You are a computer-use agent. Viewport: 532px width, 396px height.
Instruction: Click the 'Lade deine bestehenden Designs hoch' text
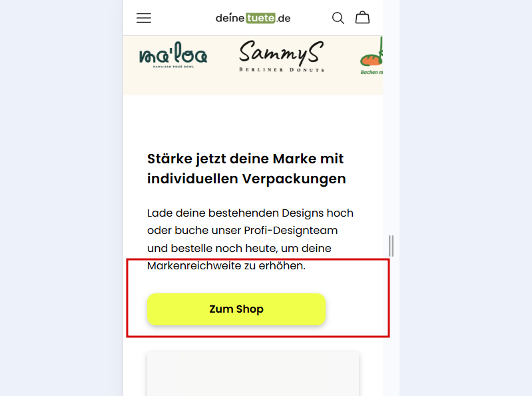click(250, 213)
